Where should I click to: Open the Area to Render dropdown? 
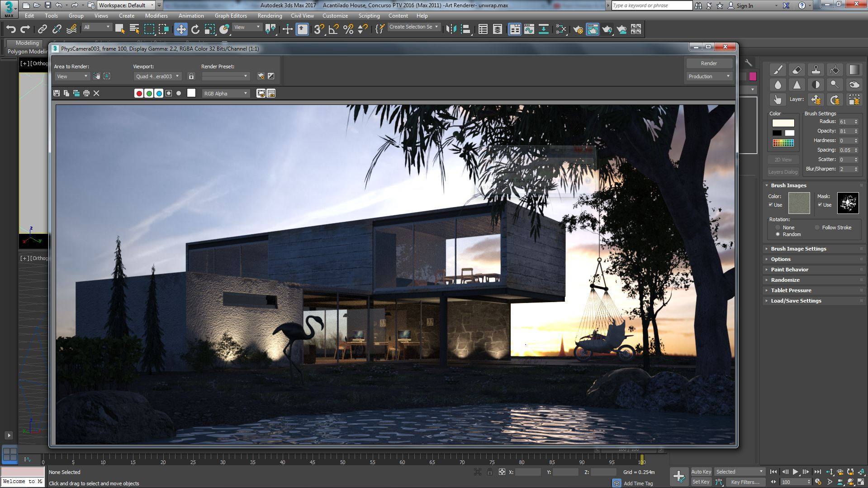pyautogui.click(x=71, y=76)
